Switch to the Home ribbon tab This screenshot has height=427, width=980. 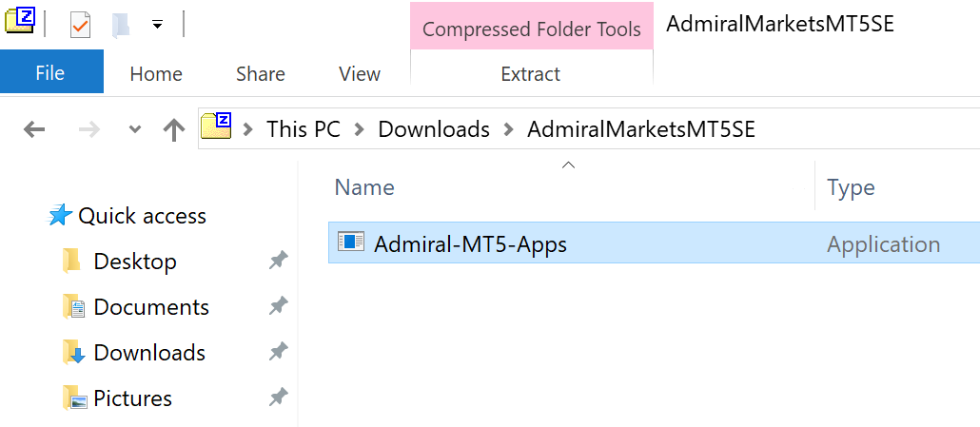[x=156, y=73]
